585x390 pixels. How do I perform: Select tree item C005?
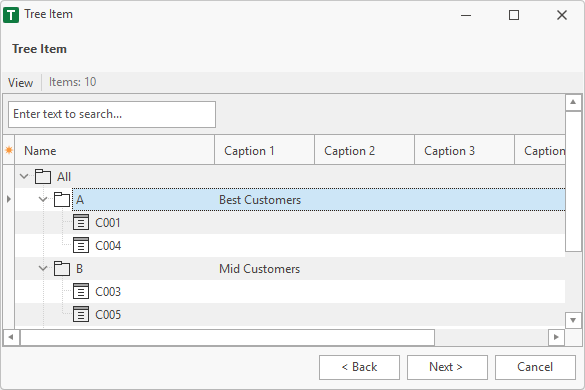point(290,315)
